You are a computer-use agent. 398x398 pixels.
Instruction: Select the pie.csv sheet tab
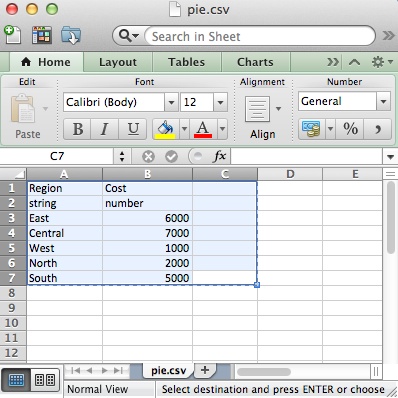point(168,370)
